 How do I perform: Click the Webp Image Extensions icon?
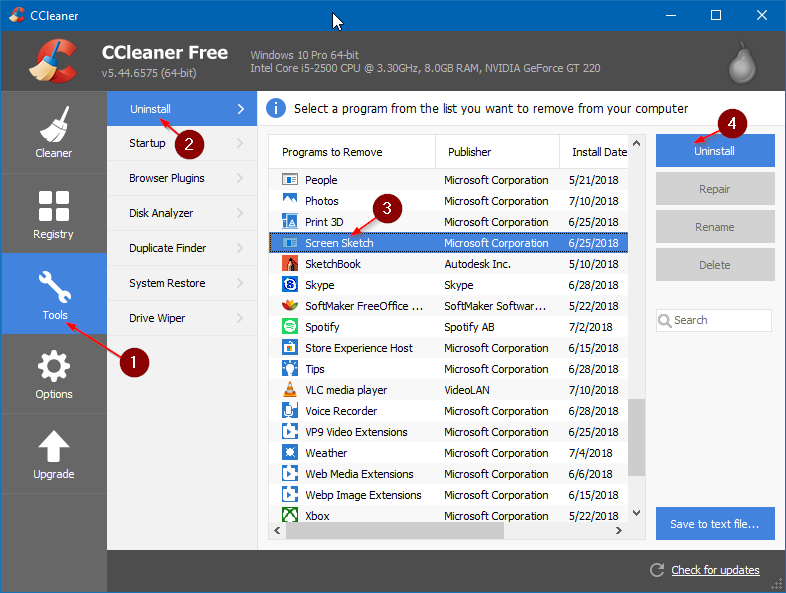pyautogui.click(x=290, y=495)
